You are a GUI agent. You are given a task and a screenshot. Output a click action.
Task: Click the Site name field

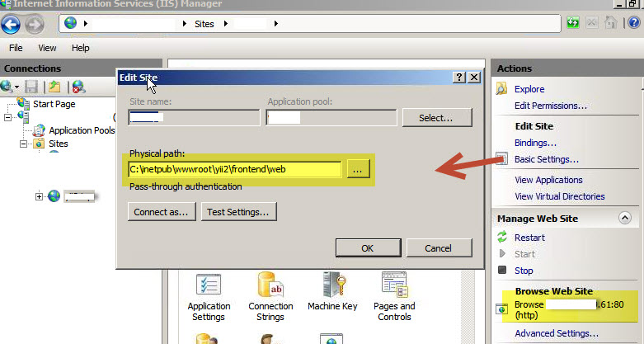pyautogui.click(x=194, y=118)
